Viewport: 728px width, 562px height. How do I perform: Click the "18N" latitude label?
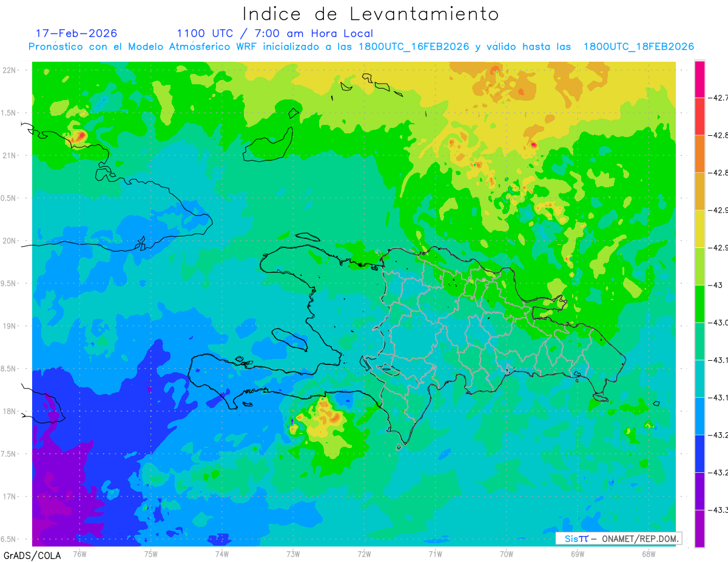(10, 412)
